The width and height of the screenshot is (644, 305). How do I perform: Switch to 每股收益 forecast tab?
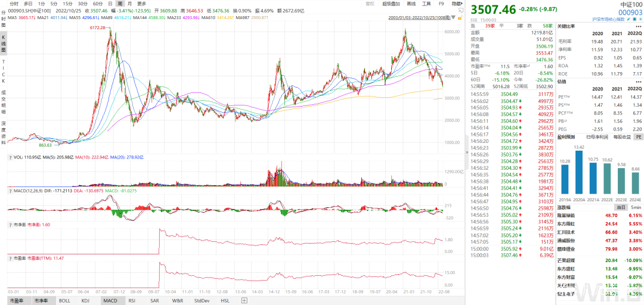621,136
